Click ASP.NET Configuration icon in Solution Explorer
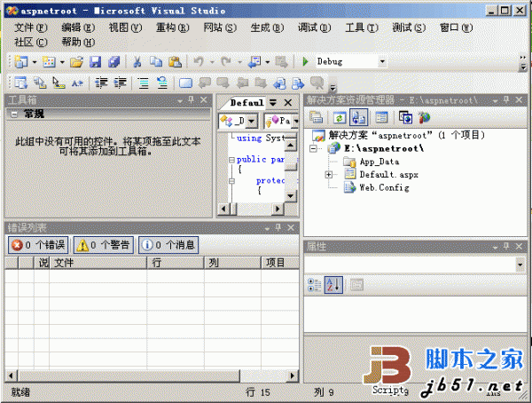 pyautogui.click(x=424, y=117)
